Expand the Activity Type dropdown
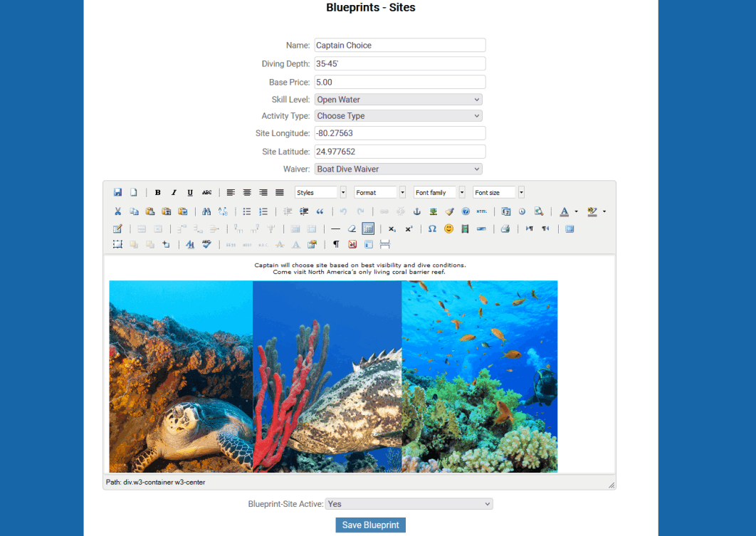The image size is (756, 536). (398, 116)
